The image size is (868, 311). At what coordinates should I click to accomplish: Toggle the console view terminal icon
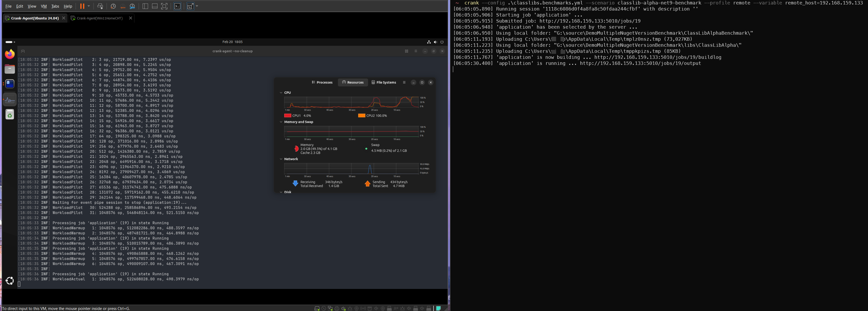pyautogui.click(x=177, y=6)
